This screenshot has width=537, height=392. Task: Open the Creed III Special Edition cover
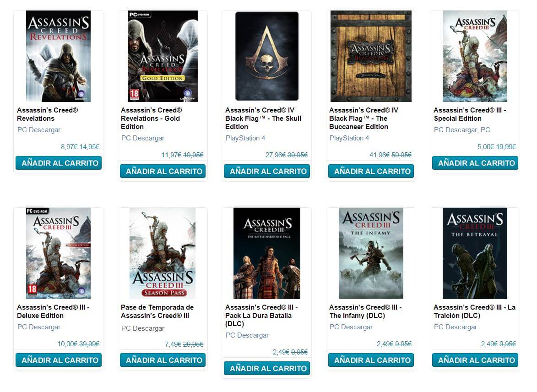[x=475, y=56]
